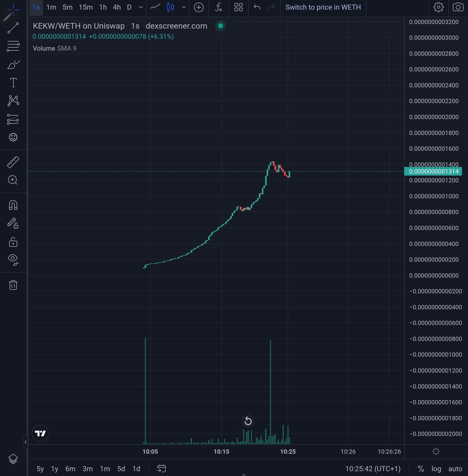Screen dimensions: 468x476
Task: Activate the zoom in tool
Action: pyautogui.click(x=13, y=180)
